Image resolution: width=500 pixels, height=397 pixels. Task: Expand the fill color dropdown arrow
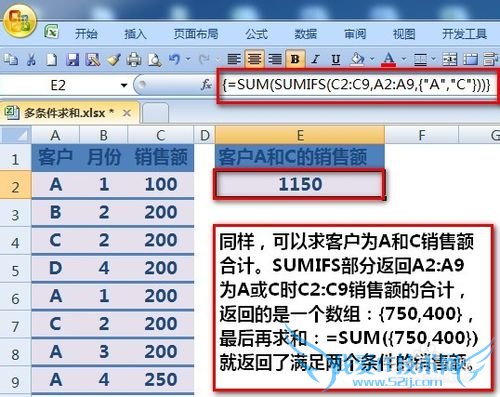click(372, 59)
